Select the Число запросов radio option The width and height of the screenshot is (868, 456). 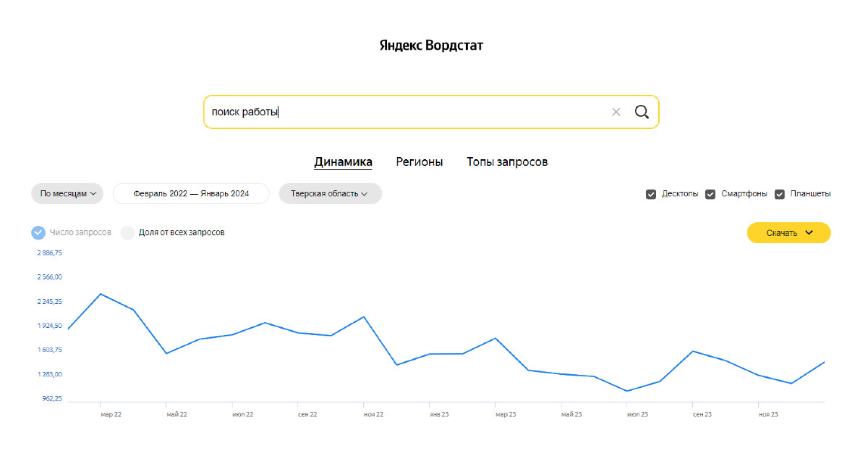tap(38, 232)
